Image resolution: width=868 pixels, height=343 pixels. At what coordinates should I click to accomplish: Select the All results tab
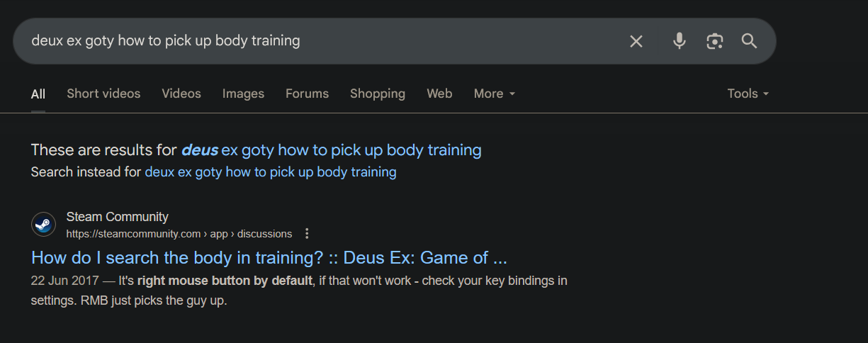(x=38, y=94)
